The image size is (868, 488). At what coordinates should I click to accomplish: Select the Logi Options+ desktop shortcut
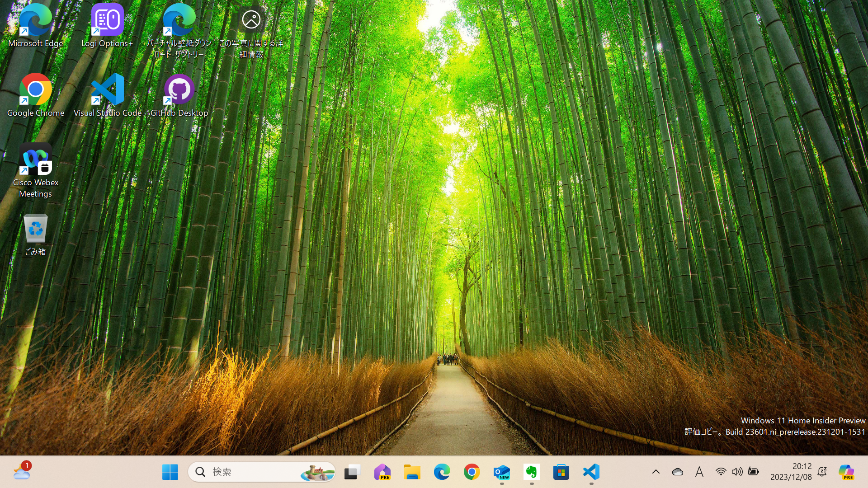(107, 26)
